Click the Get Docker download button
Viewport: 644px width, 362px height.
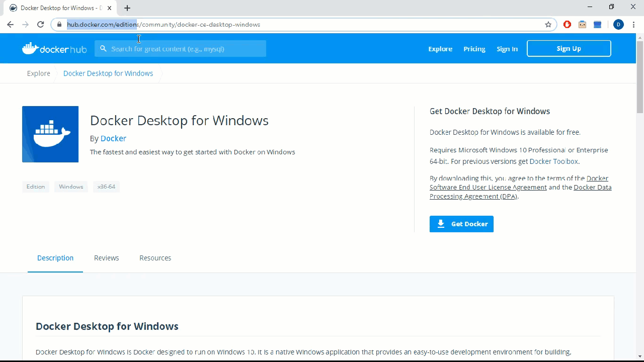point(461,224)
